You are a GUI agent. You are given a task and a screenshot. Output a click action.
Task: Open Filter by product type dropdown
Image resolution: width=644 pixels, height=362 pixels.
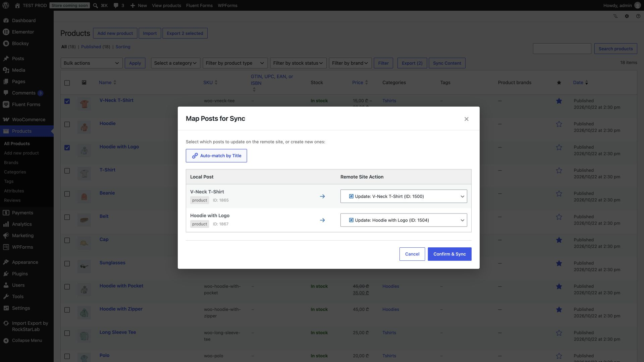pyautogui.click(x=235, y=63)
